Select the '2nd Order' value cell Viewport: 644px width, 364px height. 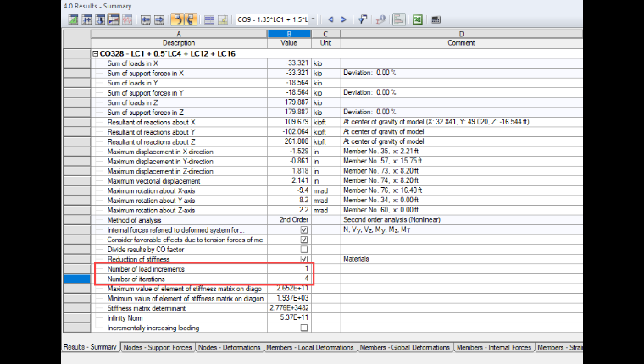(x=289, y=220)
